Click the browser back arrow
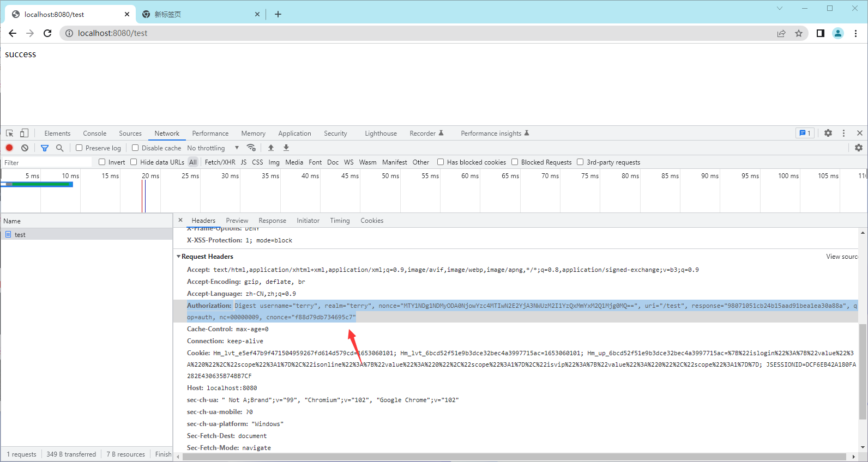This screenshot has height=462, width=868. 13,33
